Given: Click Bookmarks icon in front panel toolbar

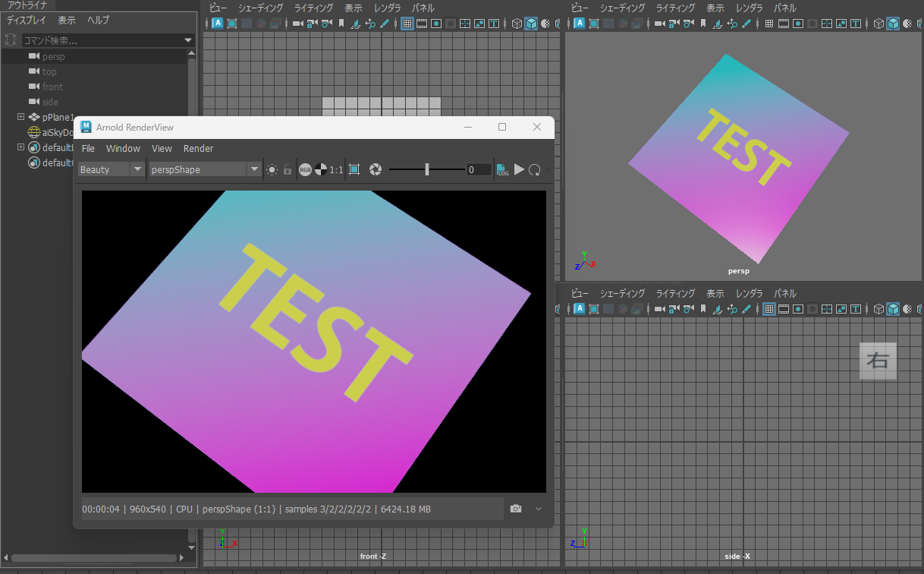Looking at the screenshot, I should tap(341, 24).
